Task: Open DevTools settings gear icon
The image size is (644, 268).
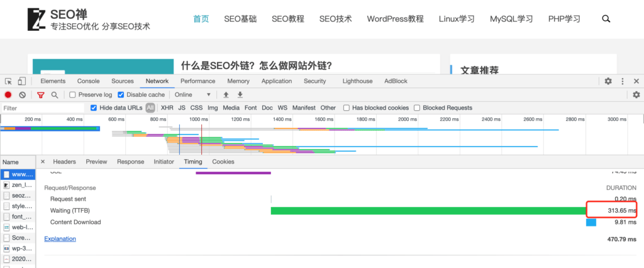Action: (608, 81)
